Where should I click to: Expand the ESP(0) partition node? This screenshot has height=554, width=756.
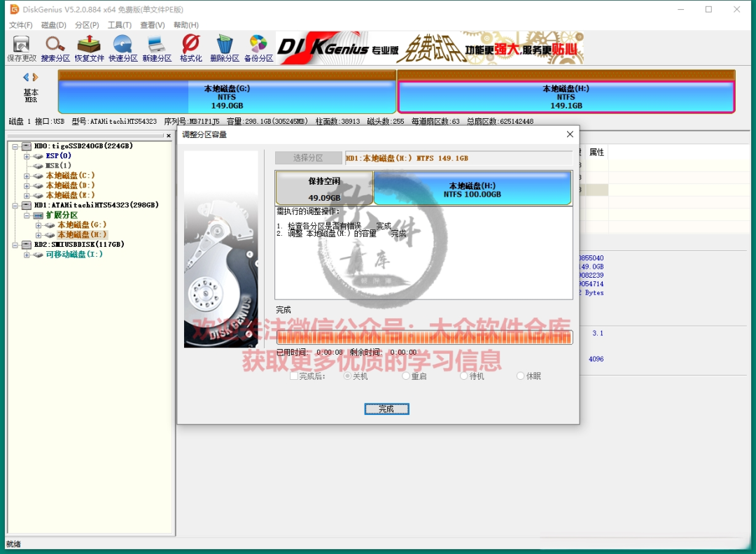(x=27, y=156)
